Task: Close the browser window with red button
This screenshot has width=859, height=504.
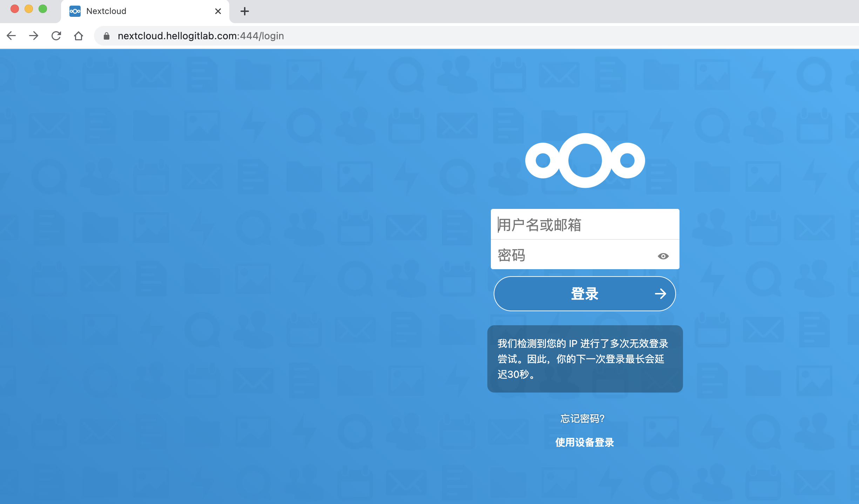Action: 15,9
